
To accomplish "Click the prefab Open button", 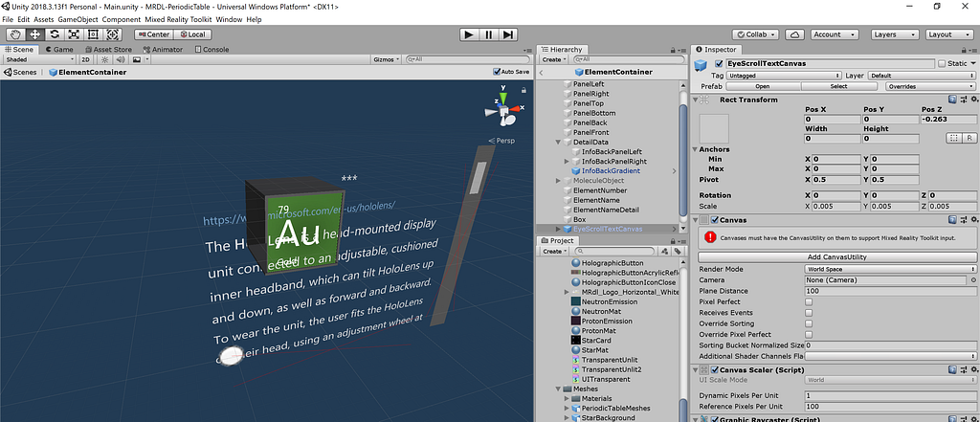I will [763, 86].
